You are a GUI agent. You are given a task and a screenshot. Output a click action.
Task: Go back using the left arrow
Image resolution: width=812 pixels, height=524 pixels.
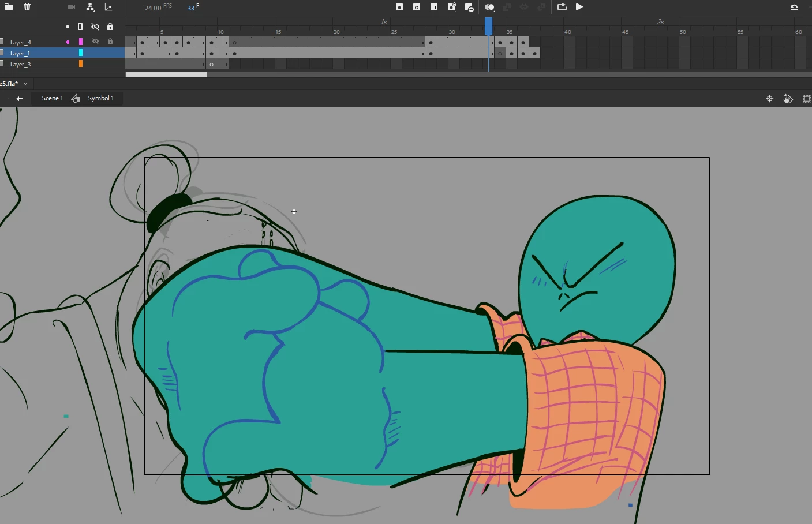[20, 99]
